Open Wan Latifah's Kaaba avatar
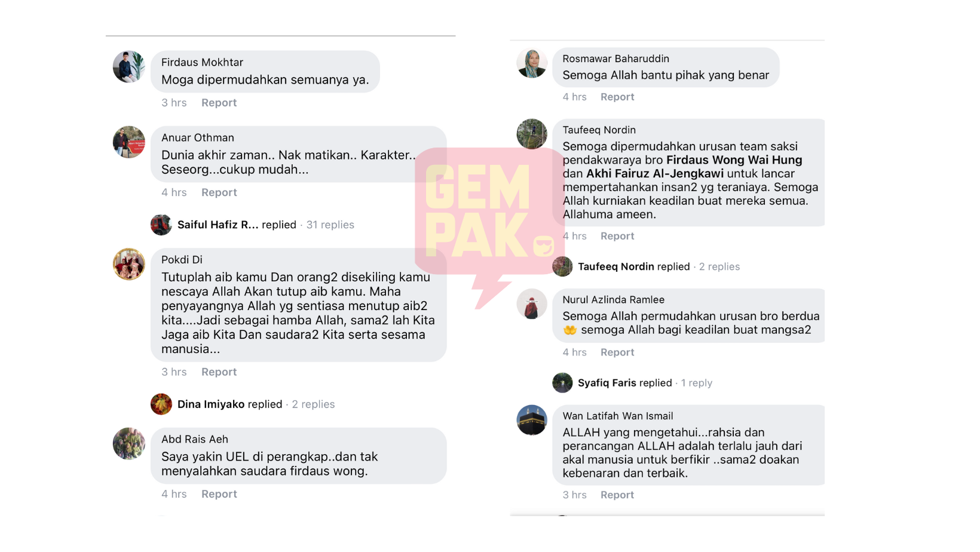980x552 pixels. pos(531,420)
